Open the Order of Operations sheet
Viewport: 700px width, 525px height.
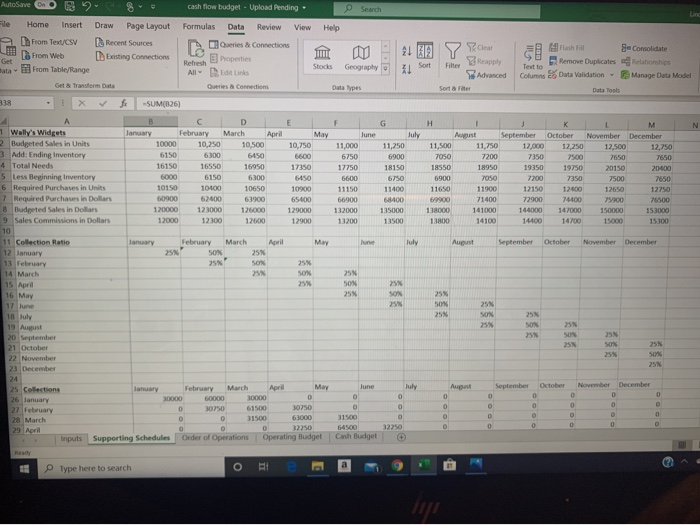[215, 438]
